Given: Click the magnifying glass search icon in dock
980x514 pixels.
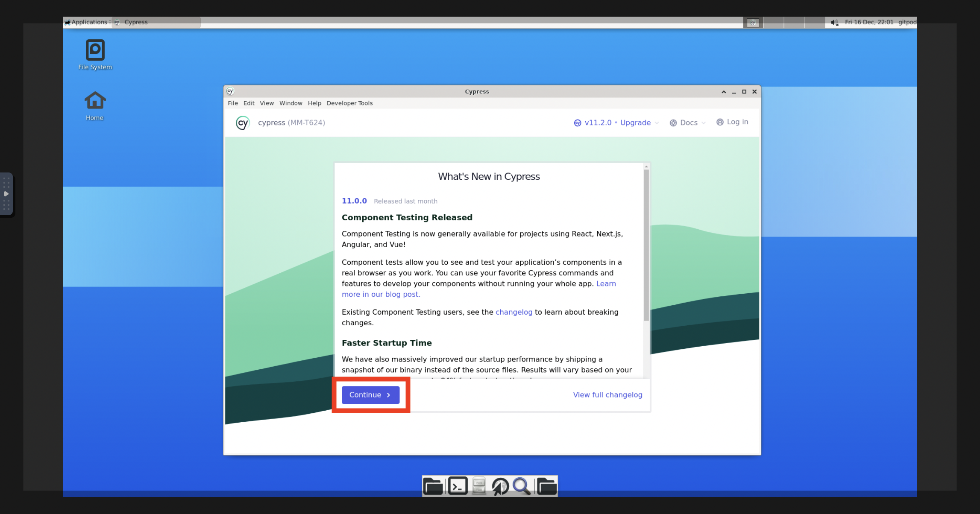Looking at the screenshot, I should coord(522,486).
